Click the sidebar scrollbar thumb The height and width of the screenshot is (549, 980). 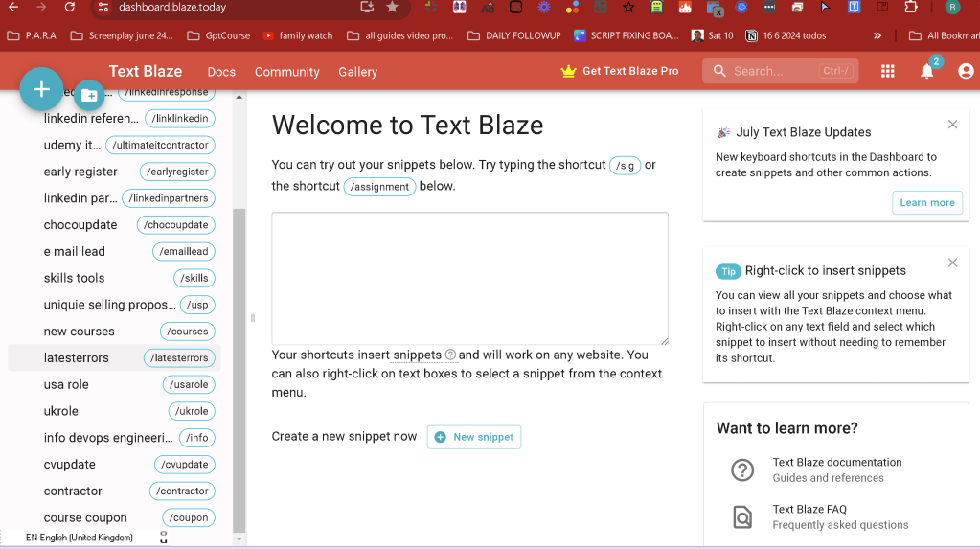point(239,370)
